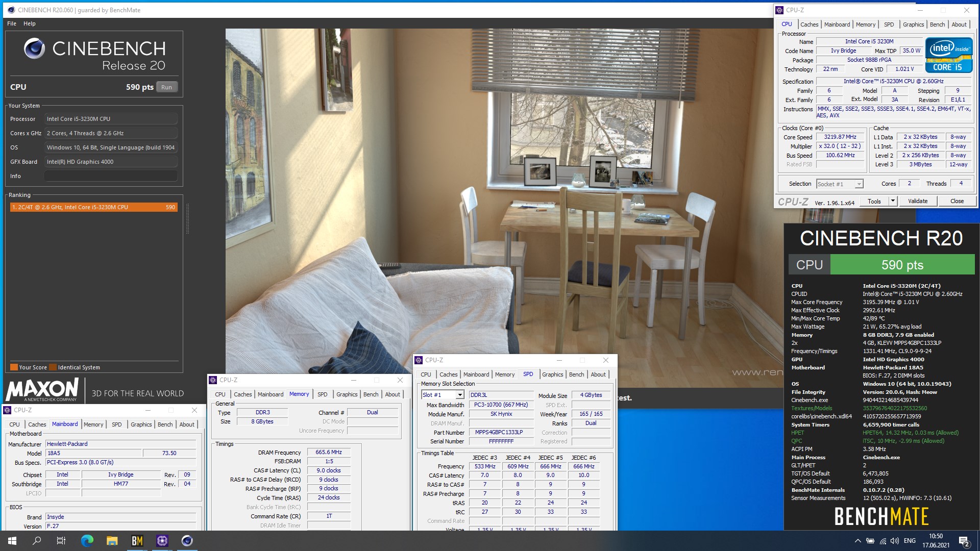Open Task View on the taskbar
Image resolution: width=980 pixels, height=551 pixels.
tap(61, 541)
